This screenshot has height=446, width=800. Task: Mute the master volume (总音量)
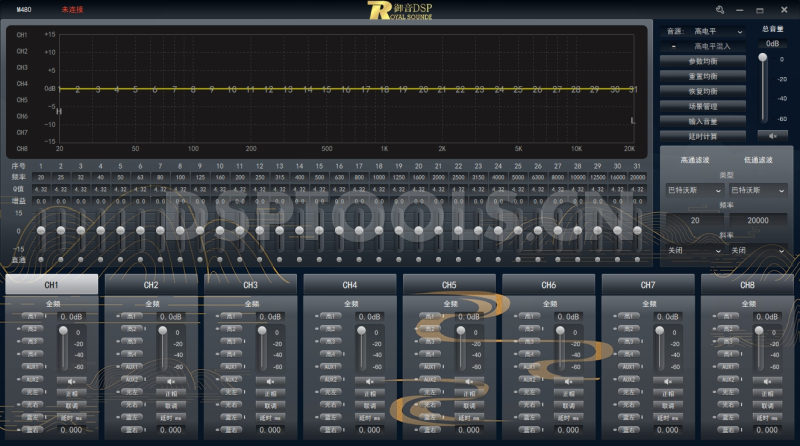pos(773,136)
